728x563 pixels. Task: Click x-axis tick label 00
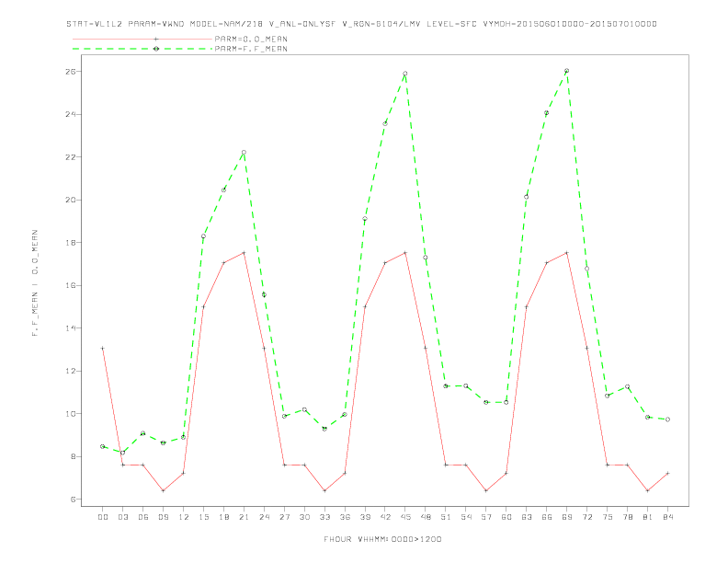pos(103,517)
